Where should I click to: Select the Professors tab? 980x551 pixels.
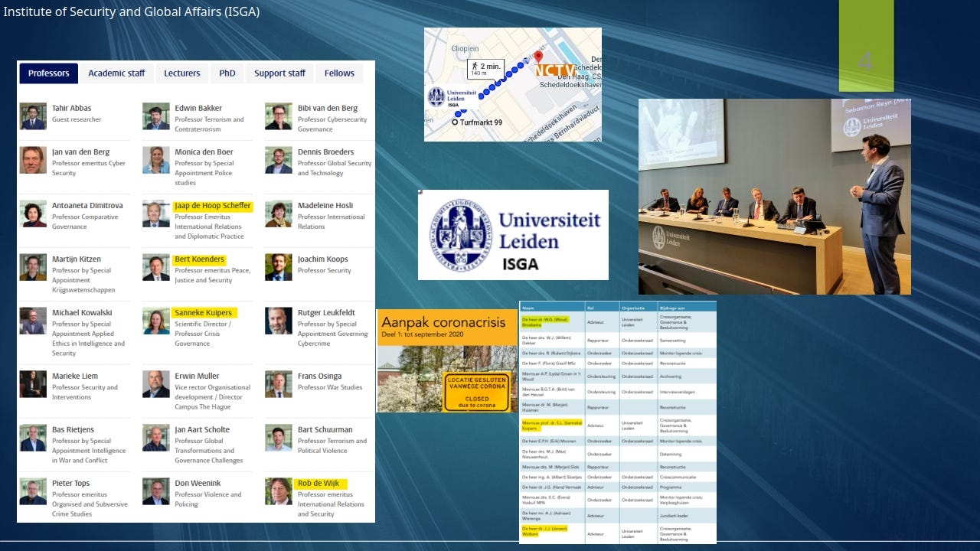(49, 73)
